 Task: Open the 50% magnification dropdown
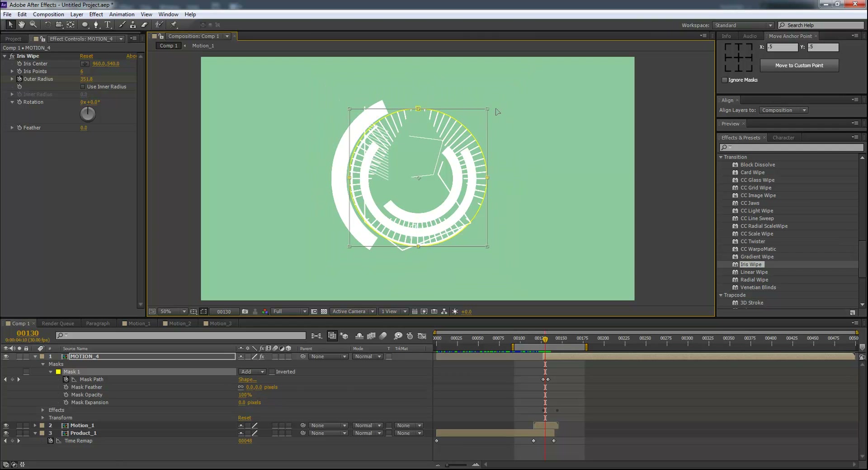(x=174, y=311)
